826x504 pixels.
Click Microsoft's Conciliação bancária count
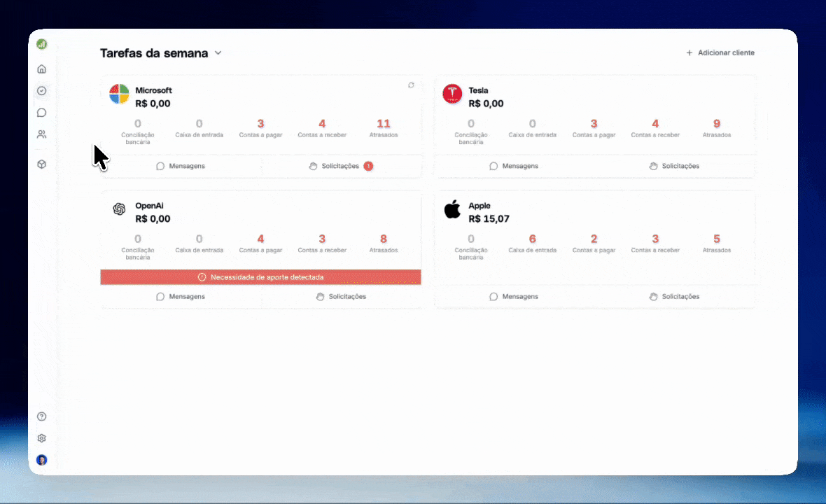(137, 124)
